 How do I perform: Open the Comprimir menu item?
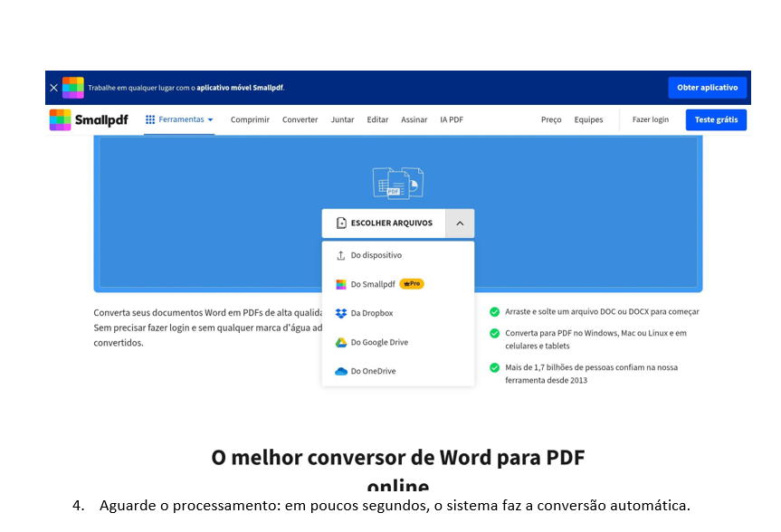tap(250, 119)
